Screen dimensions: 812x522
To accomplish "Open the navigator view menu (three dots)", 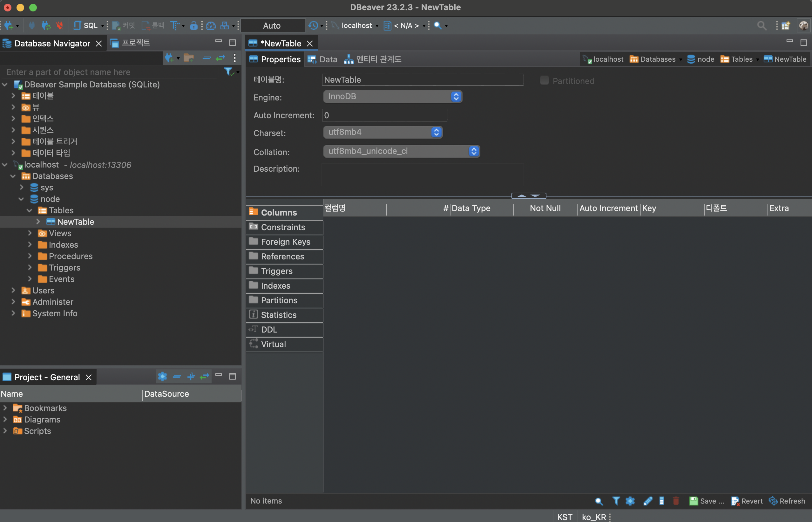I will tap(234, 58).
